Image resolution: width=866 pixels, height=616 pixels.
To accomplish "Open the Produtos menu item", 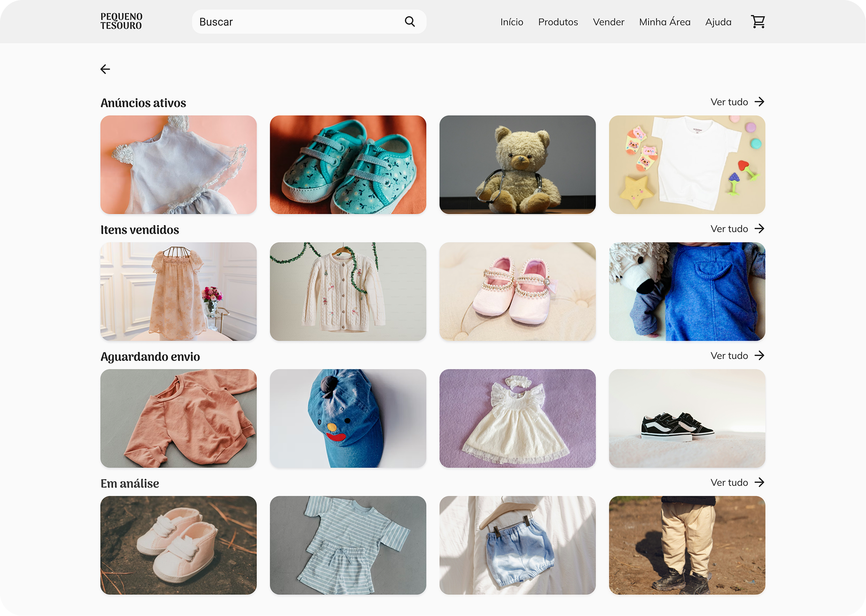I will [558, 22].
